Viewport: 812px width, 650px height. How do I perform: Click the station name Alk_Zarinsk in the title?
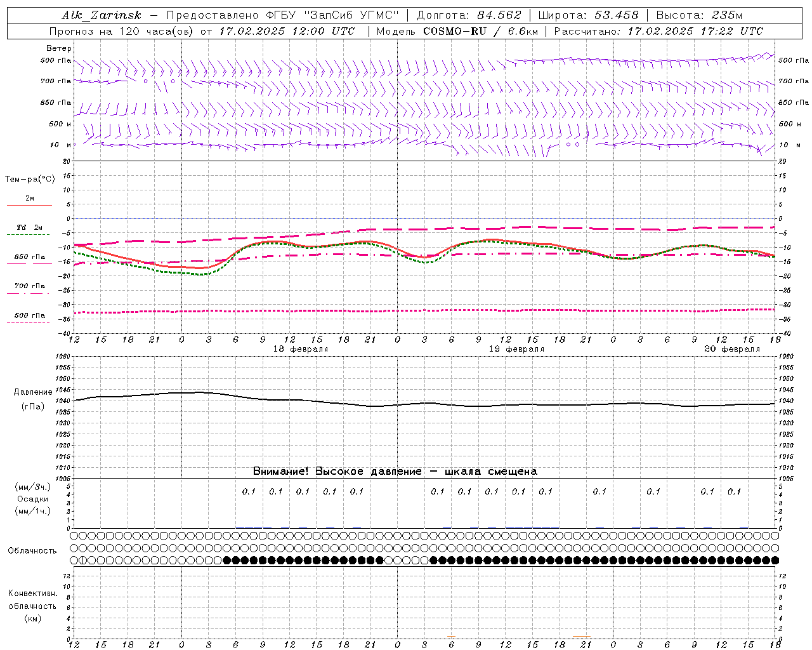(101, 15)
